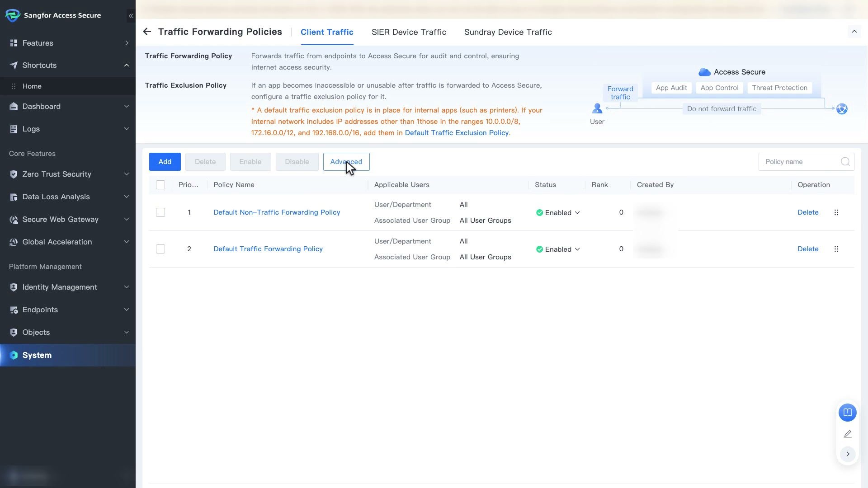
Task: Click the Sangfor Access Secure logo
Action: coord(13,15)
